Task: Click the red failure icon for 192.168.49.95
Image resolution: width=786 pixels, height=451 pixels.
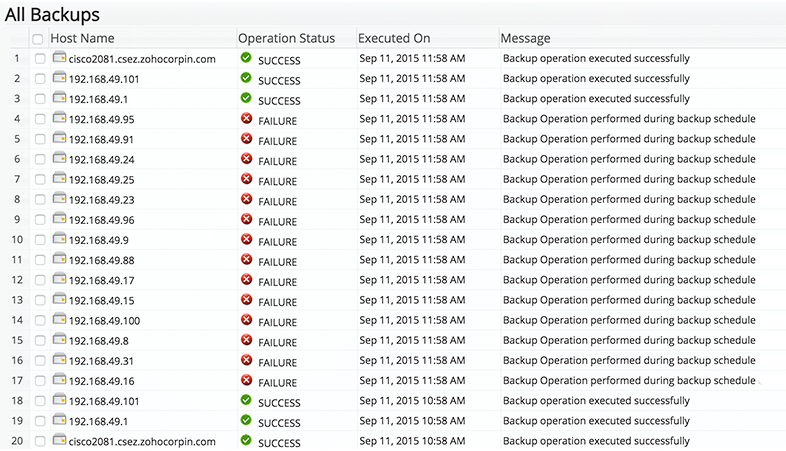Action: [x=246, y=118]
